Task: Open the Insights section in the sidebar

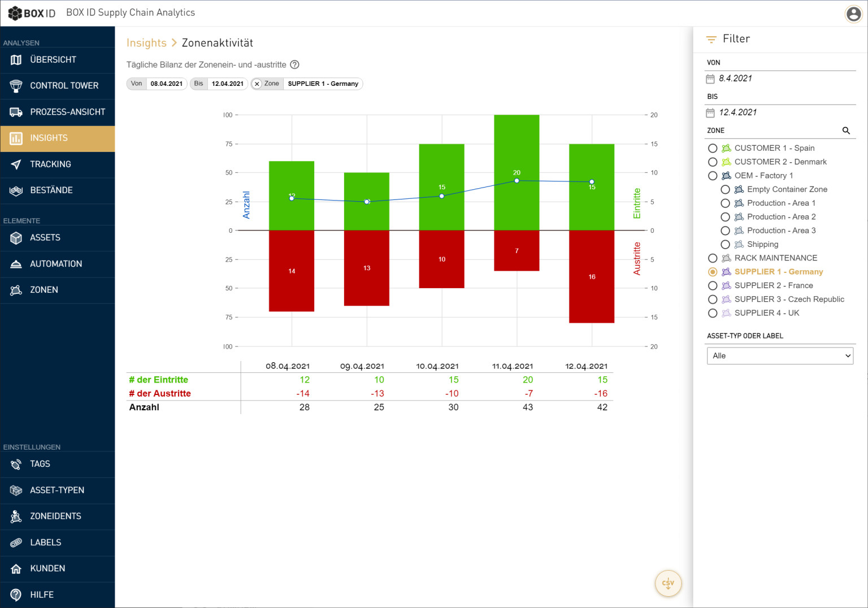Action: 49,138
